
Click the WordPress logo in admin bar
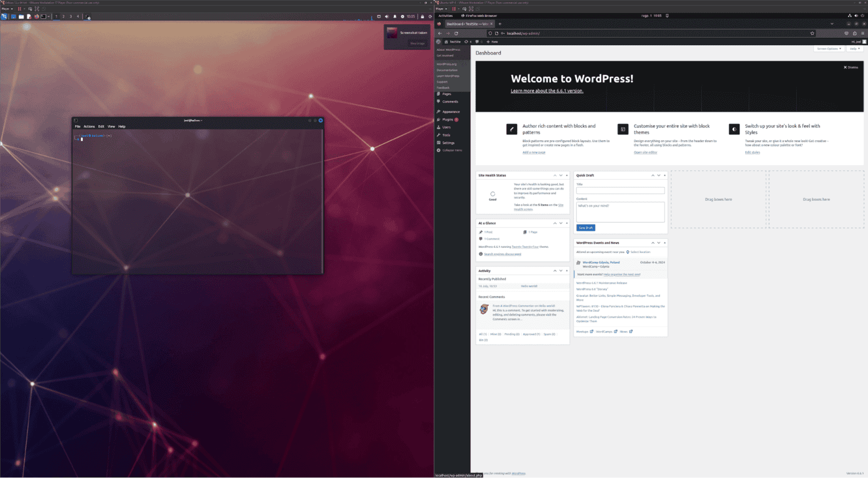[x=439, y=42]
